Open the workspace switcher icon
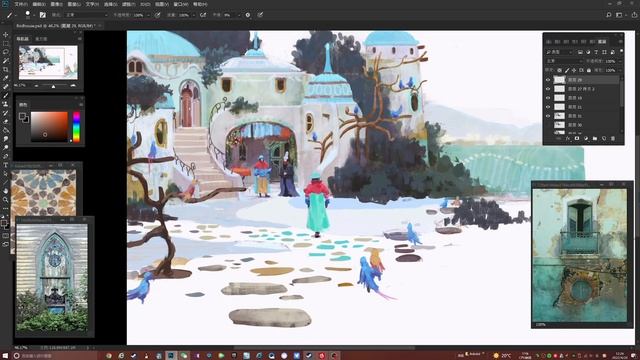This screenshot has width=640, height=360. click(620, 15)
